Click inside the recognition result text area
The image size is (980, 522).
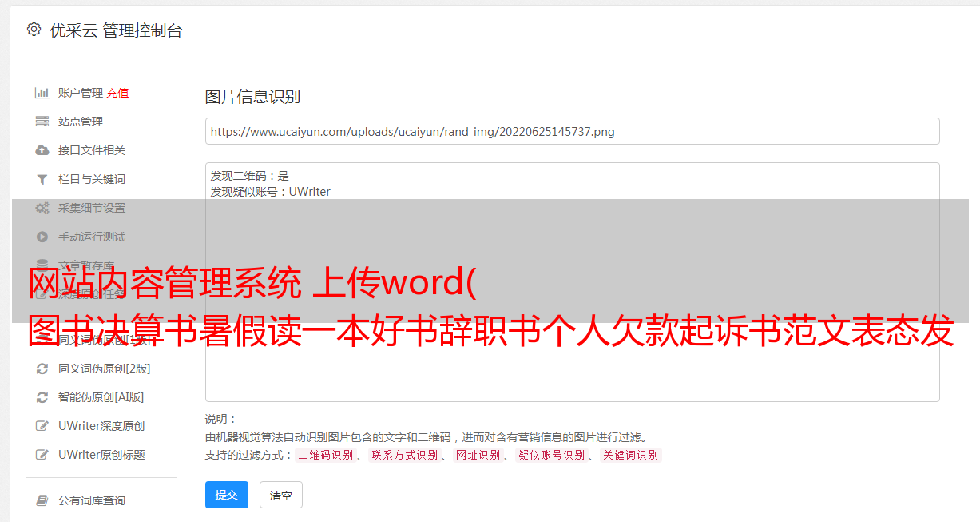point(572,281)
